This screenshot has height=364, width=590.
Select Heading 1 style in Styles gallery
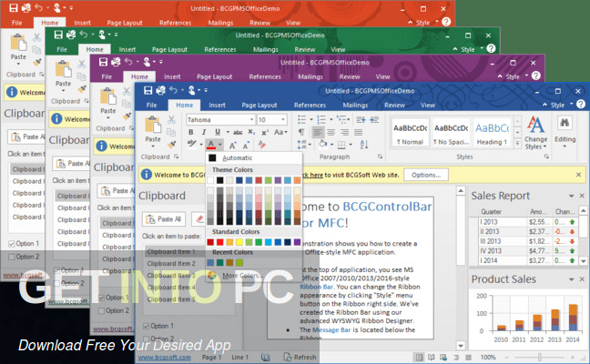[492, 133]
